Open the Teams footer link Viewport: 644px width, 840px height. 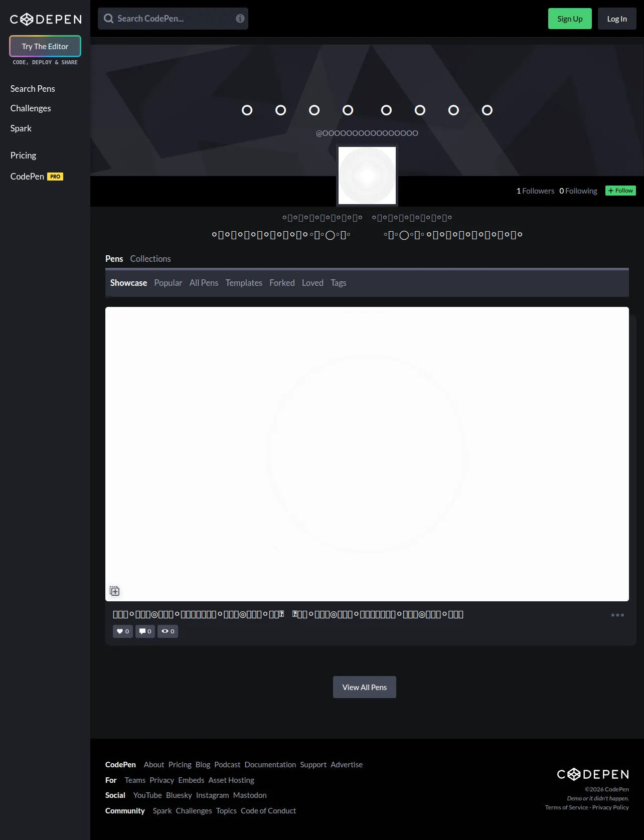(135, 780)
